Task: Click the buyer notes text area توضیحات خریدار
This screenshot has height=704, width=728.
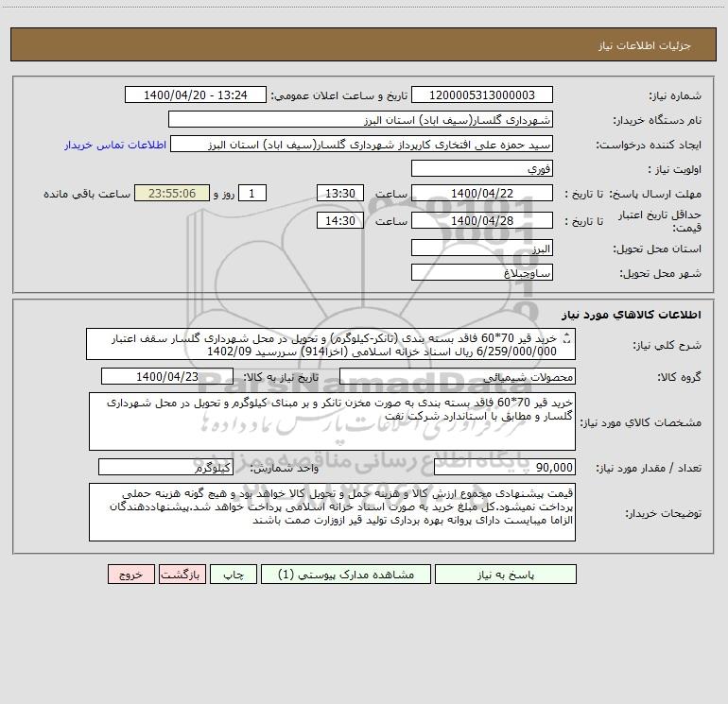Action: (x=332, y=512)
